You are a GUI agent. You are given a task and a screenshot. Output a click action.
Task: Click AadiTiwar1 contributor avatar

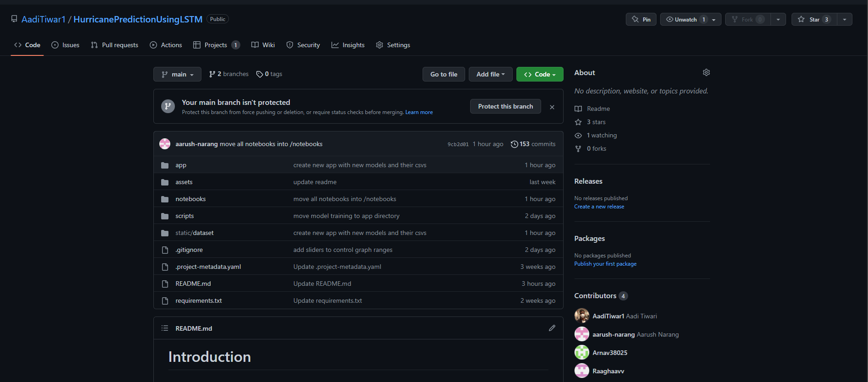pyautogui.click(x=582, y=316)
